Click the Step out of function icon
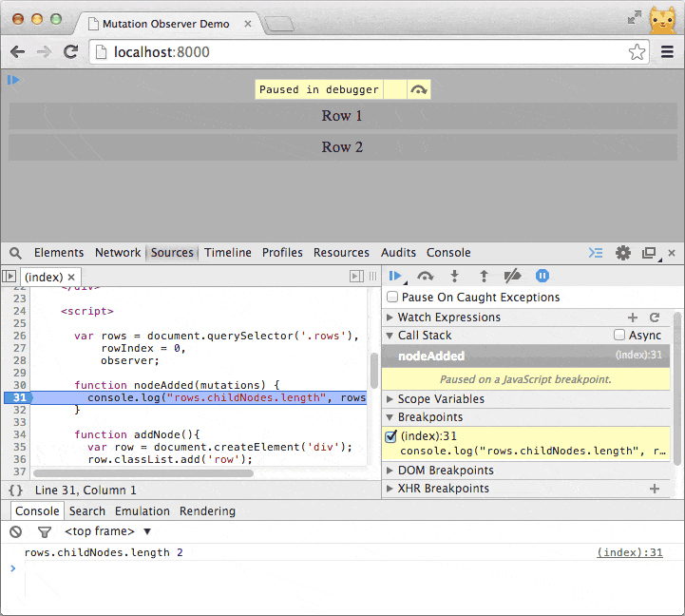Image resolution: width=685 pixels, height=616 pixels. point(483,276)
